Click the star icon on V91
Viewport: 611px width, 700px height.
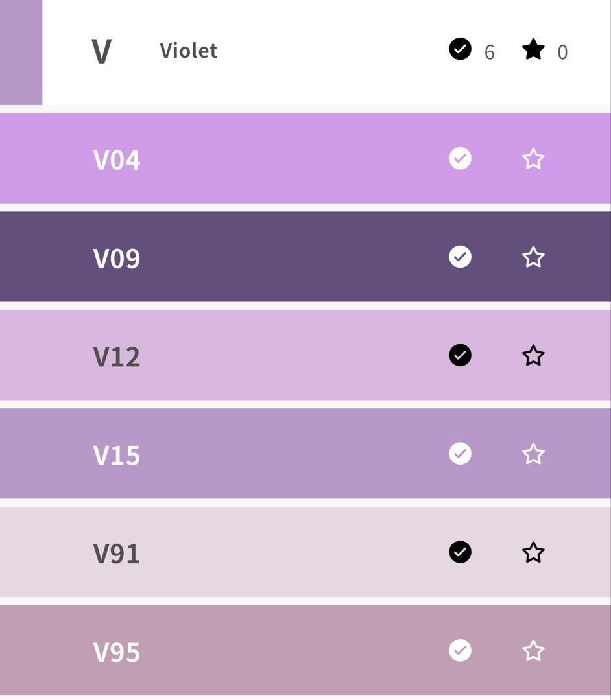point(533,553)
